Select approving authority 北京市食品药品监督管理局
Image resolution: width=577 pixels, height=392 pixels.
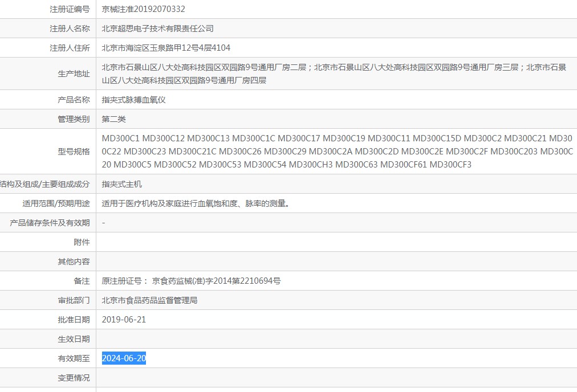tap(149, 300)
